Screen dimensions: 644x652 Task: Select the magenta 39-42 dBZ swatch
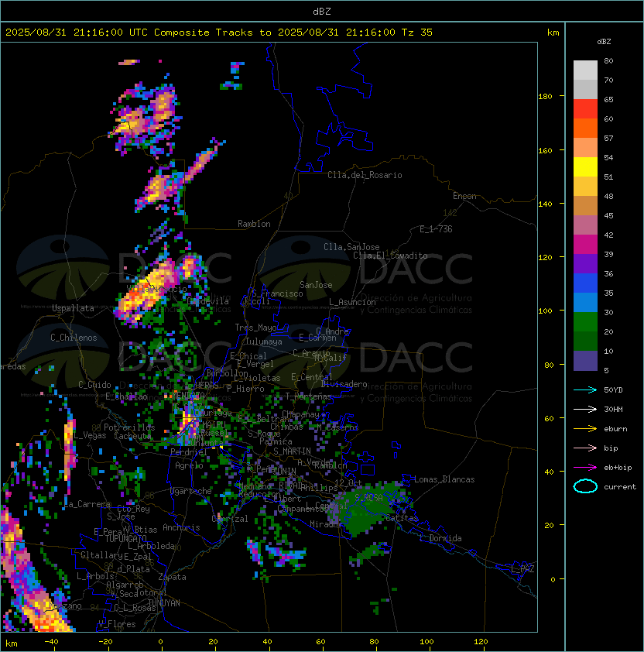click(585, 245)
